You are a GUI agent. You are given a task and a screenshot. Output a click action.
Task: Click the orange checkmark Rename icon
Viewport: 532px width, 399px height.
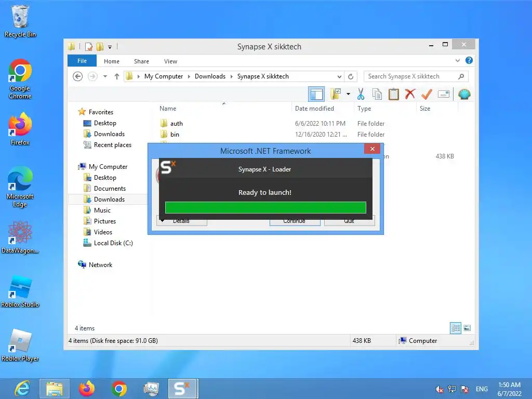(x=427, y=94)
